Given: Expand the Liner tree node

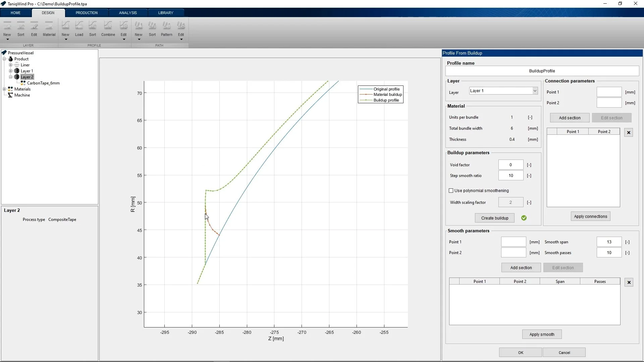Looking at the screenshot, I should (10, 65).
